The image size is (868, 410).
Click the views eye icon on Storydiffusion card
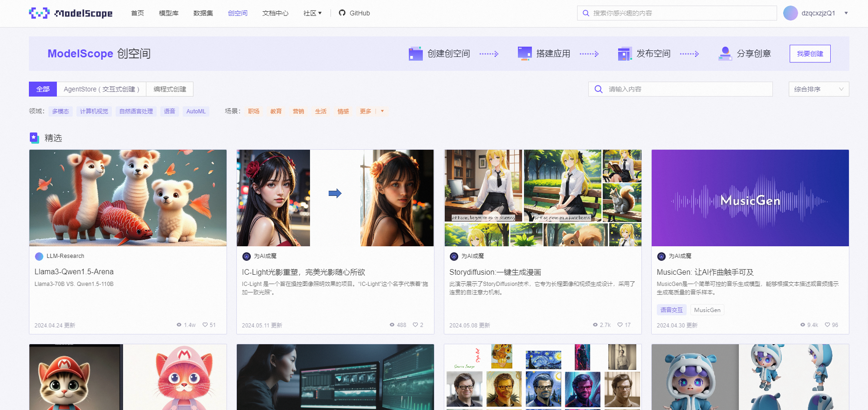595,325
